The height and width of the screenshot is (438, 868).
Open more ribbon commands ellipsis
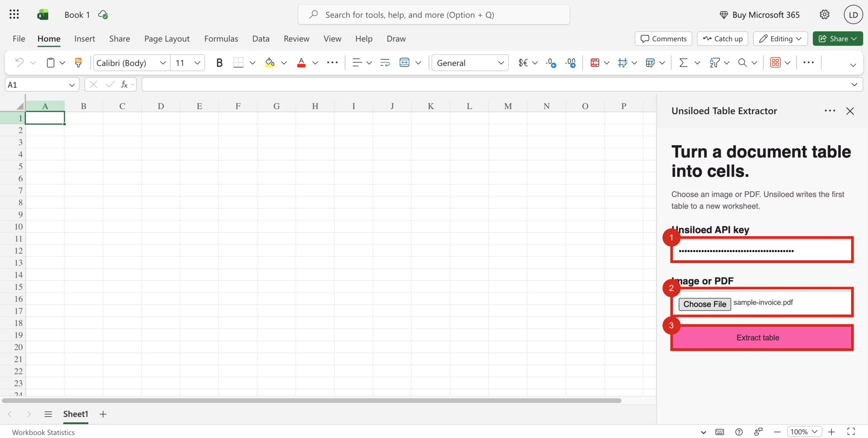click(x=809, y=62)
